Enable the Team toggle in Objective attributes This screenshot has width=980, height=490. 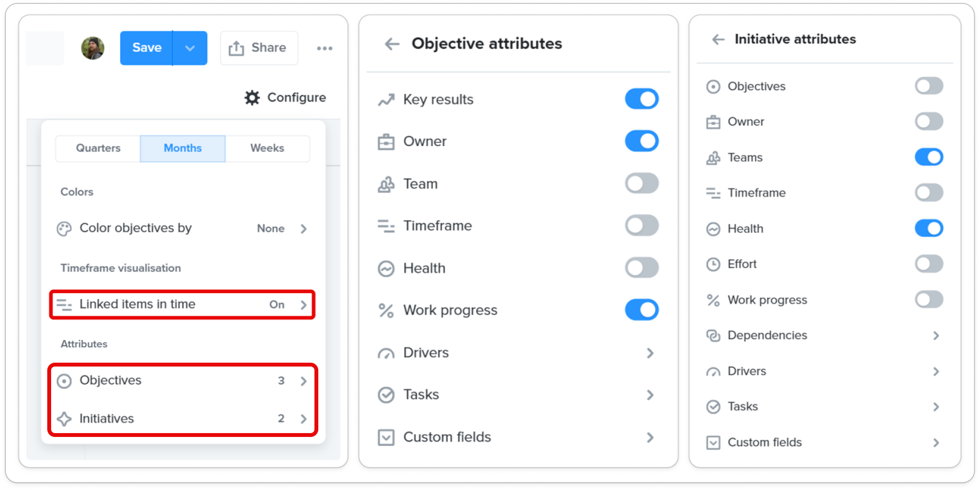click(641, 183)
